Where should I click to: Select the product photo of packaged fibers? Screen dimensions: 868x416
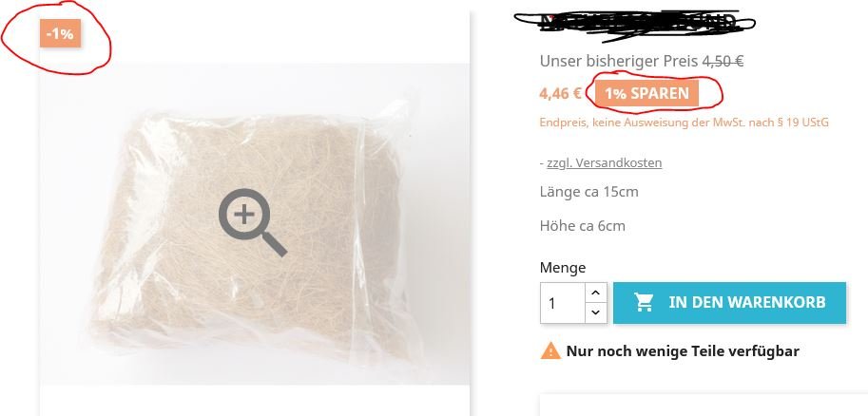tap(255, 224)
